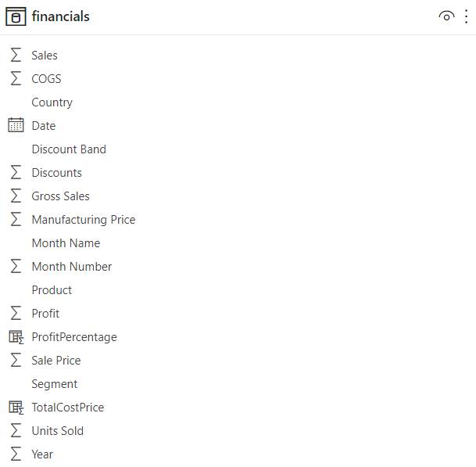Viewport: 476px width, 467px height.
Task: Click the calculated column icon beside ProfitPercentage
Action: pyautogui.click(x=16, y=337)
